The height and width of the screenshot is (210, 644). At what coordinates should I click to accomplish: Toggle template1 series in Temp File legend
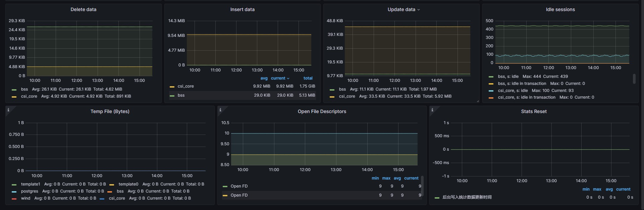point(30,184)
